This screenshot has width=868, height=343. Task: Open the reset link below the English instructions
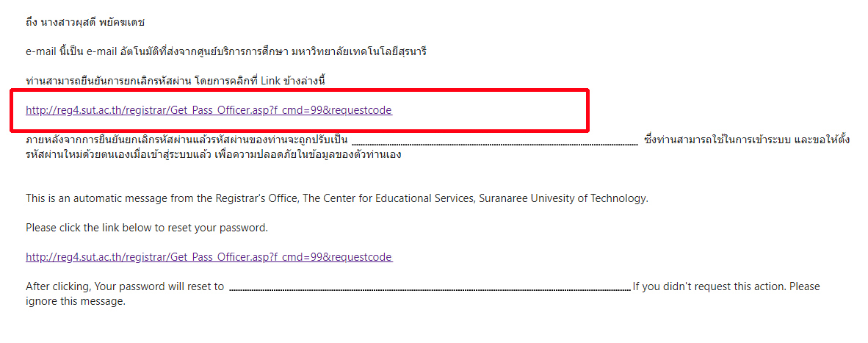click(x=209, y=257)
